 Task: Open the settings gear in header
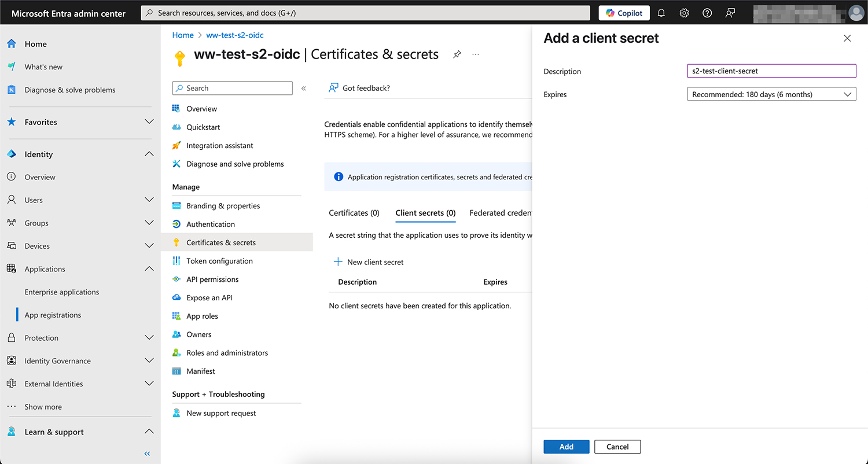[x=684, y=13]
